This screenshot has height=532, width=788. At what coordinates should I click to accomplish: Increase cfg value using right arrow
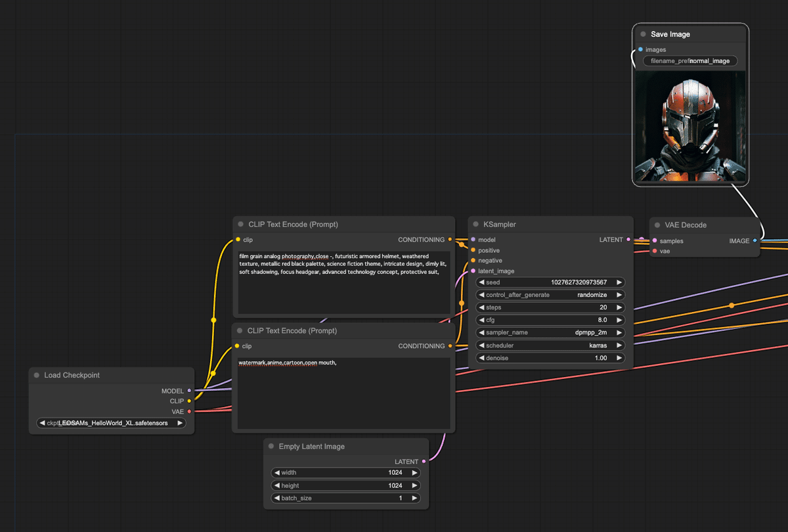(x=619, y=320)
